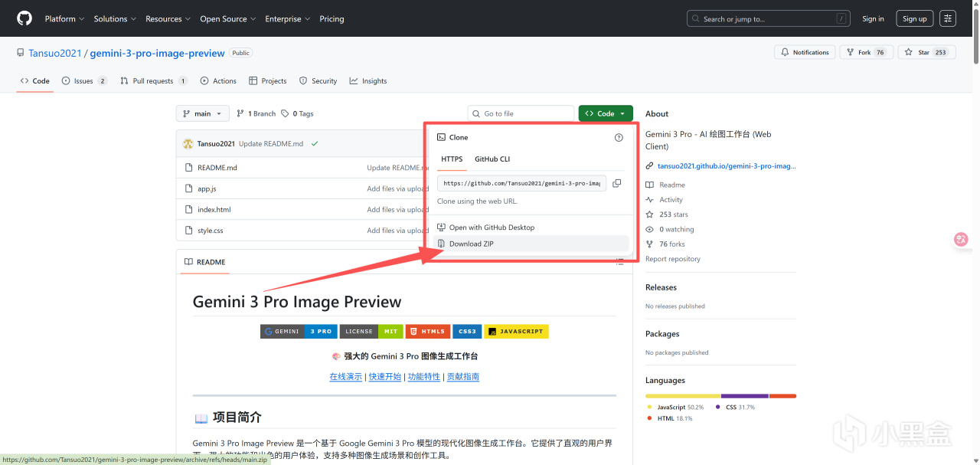Image resolution: width=980 pixels, height=465 pixels.
Task: Focus the Go to file input
Action: [521, 113]
